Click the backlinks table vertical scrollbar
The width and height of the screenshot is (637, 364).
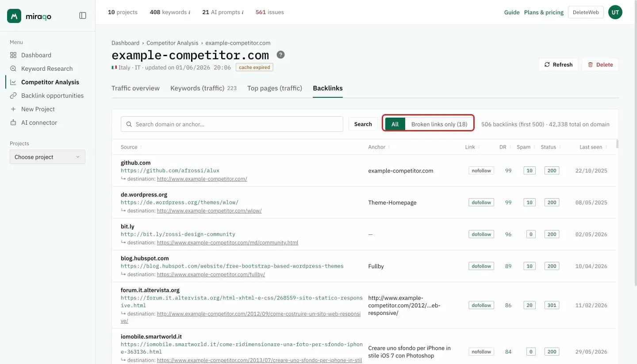tap(617, 144)
